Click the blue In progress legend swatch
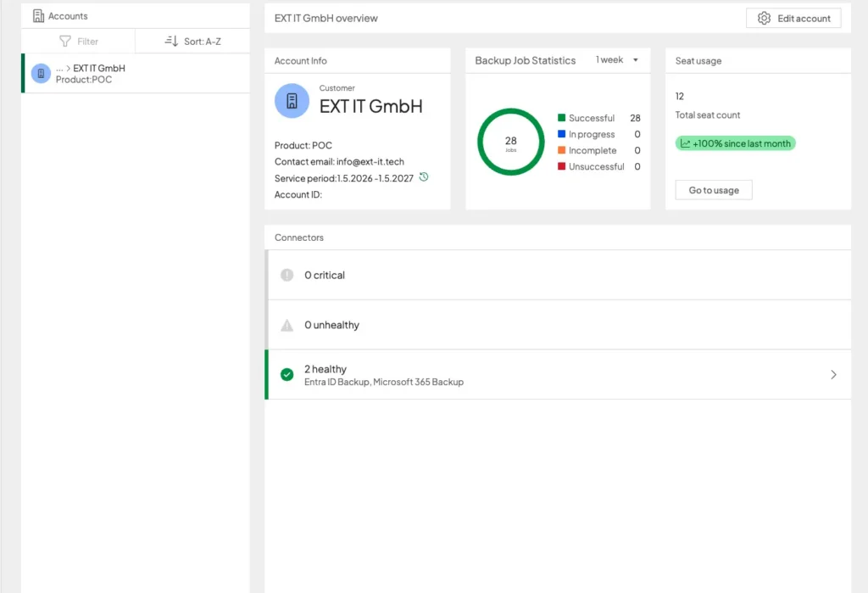The width and height of the screenshot is (868, 593). 561,133
